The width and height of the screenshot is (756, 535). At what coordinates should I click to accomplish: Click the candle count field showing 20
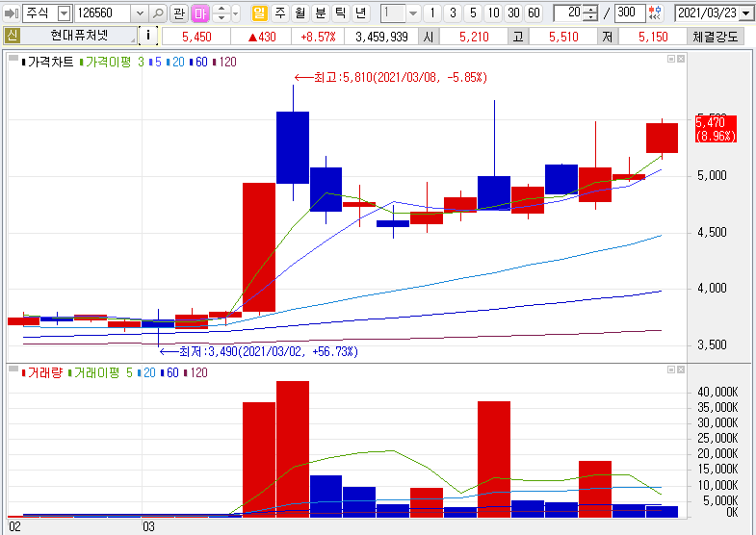point(567,13)
